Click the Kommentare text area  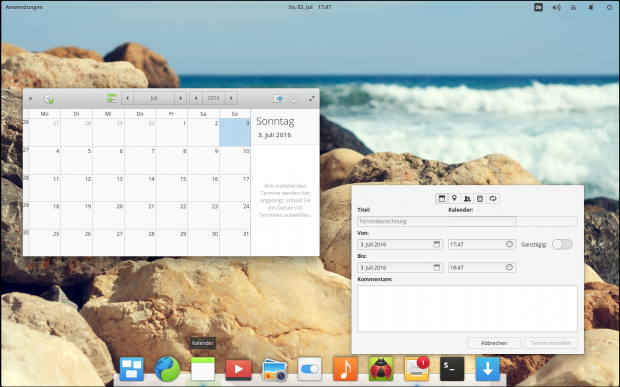click(x=467, y=308)
